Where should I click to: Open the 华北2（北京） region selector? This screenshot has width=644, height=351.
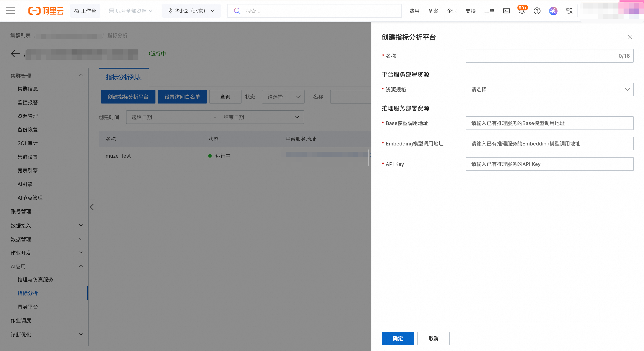[x=191, y=11]
